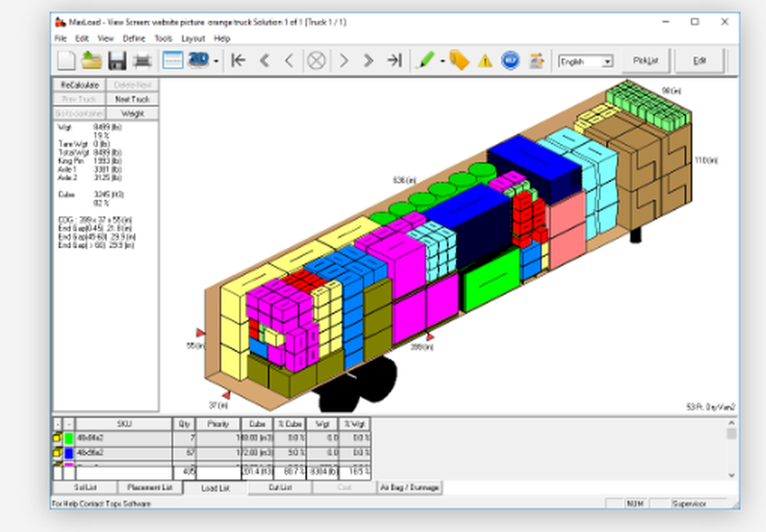
Task: Click the double-left previous arrow
Action: click(264, 60)
